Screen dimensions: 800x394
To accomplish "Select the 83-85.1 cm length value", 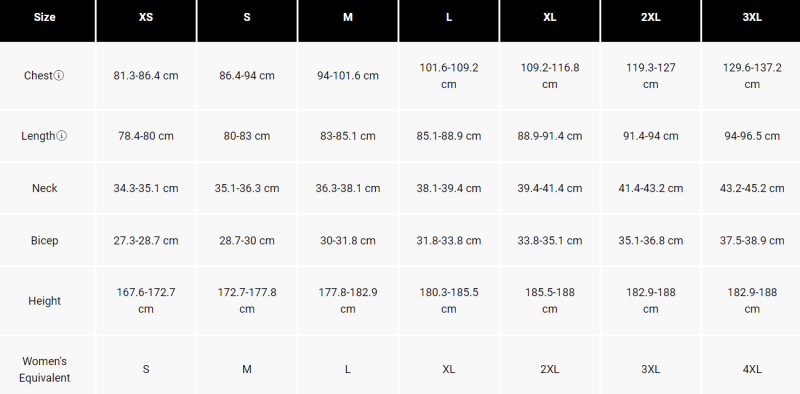I will [347, 136].
